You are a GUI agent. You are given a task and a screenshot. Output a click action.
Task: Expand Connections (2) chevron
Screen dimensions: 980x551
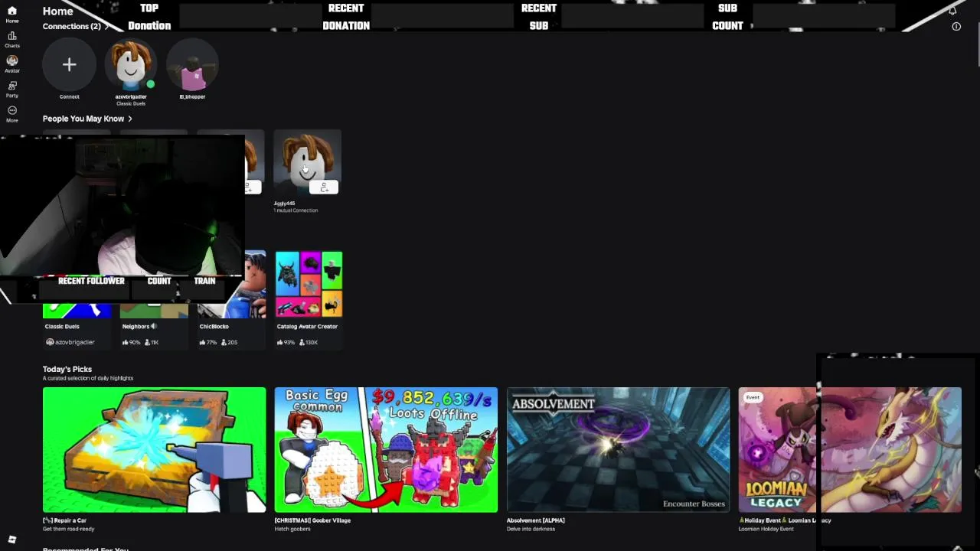click(106, 26)
